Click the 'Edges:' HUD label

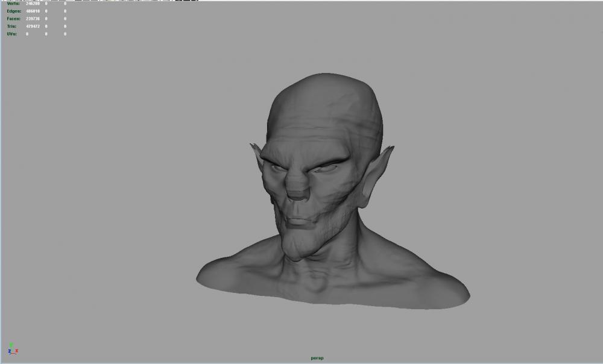pos(14,11)
